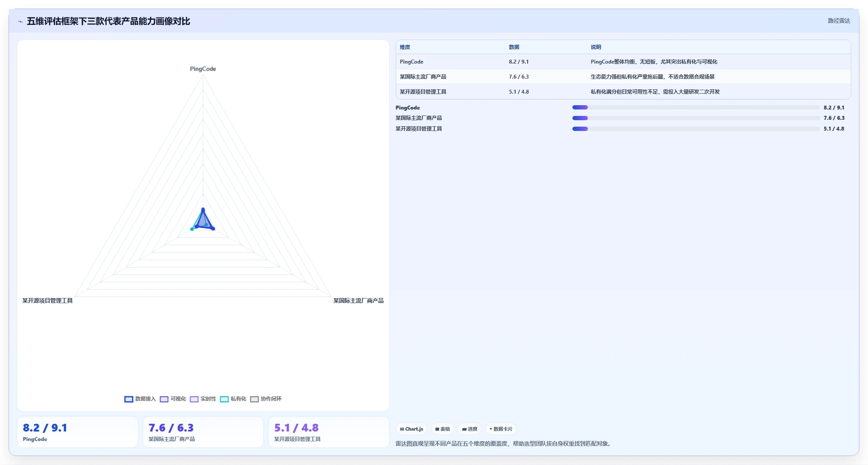Click the 7.6 / 6.3 value beside progress bar
This screenshot has height=465, width=868.
[x=834, y=118]
